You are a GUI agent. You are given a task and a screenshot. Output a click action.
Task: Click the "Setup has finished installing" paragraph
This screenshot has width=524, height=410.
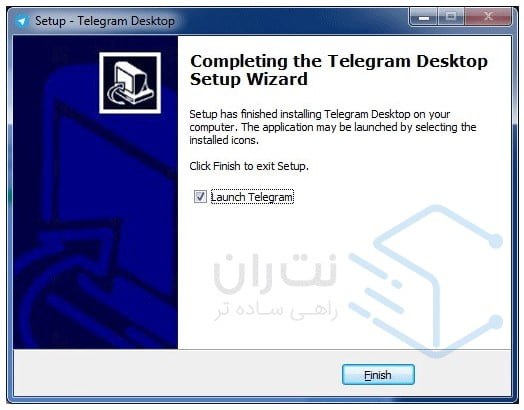pos(333,127)
